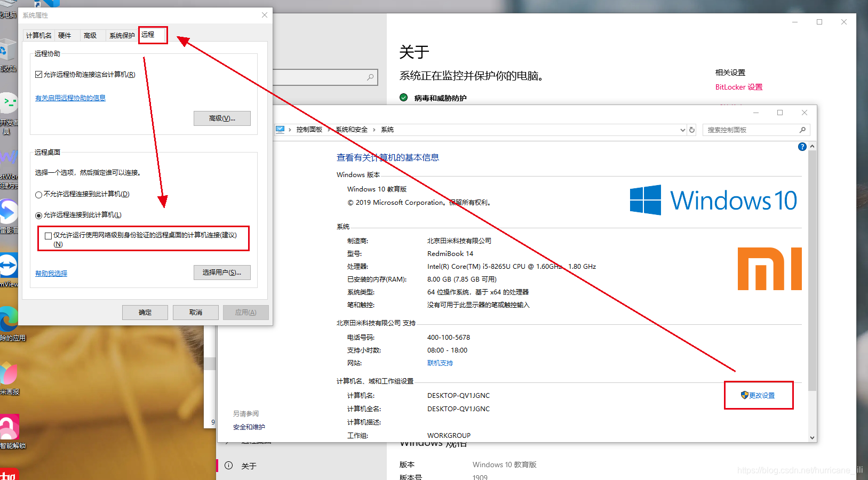Click the scrollbar down arrow in System window

coord(812,438)
